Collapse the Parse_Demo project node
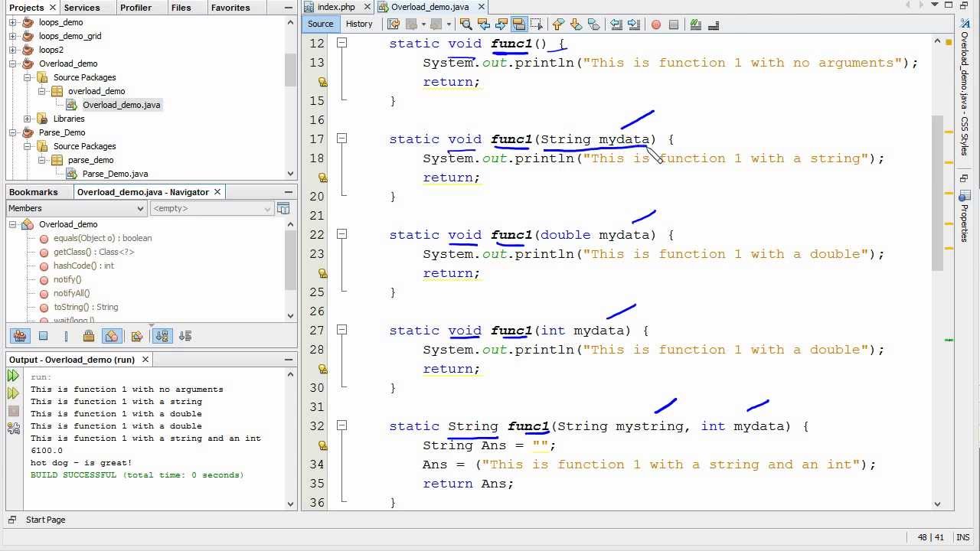The height and width of the screenshot is (551, 980). pyautogui.click(x=13, y=132)
